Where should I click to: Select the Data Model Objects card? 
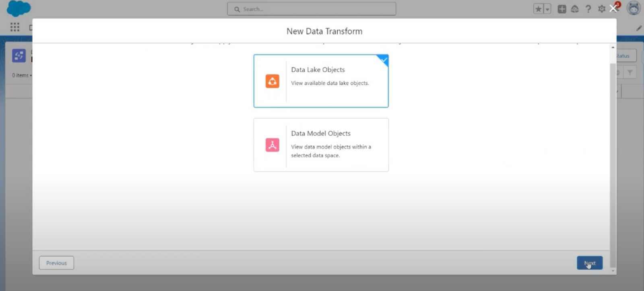[321, 145]
